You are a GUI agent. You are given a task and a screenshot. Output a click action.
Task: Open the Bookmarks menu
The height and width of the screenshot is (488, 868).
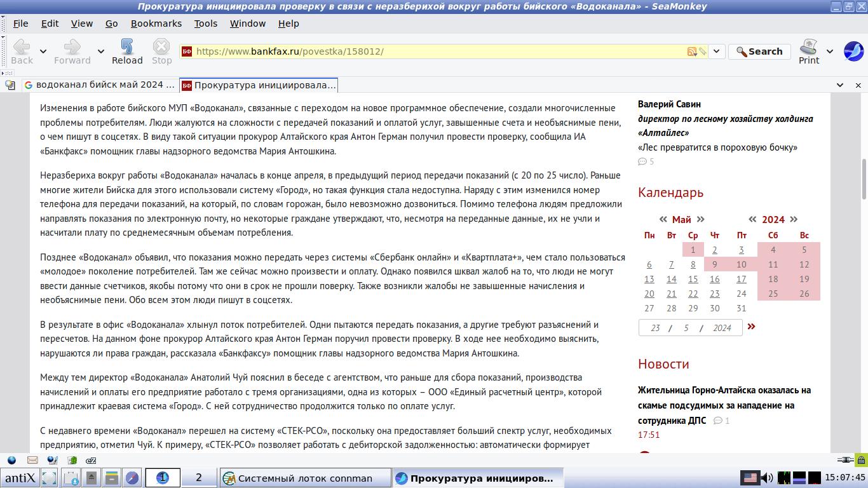pos(156,24)
